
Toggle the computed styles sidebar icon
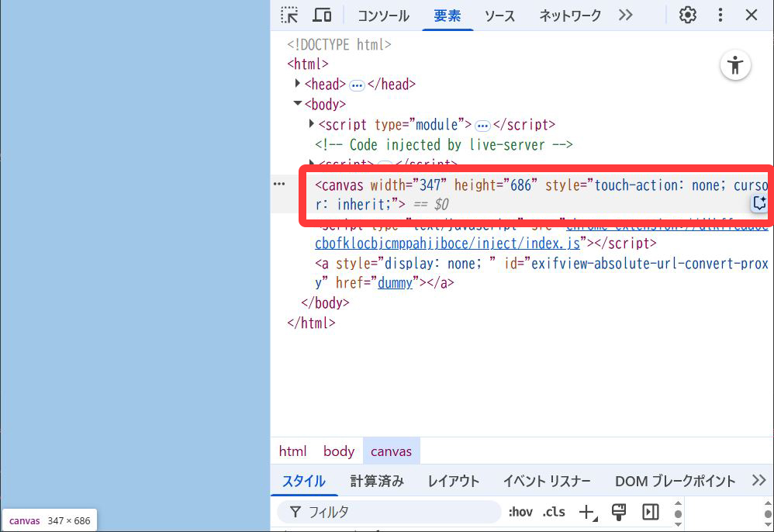[651, 512]
